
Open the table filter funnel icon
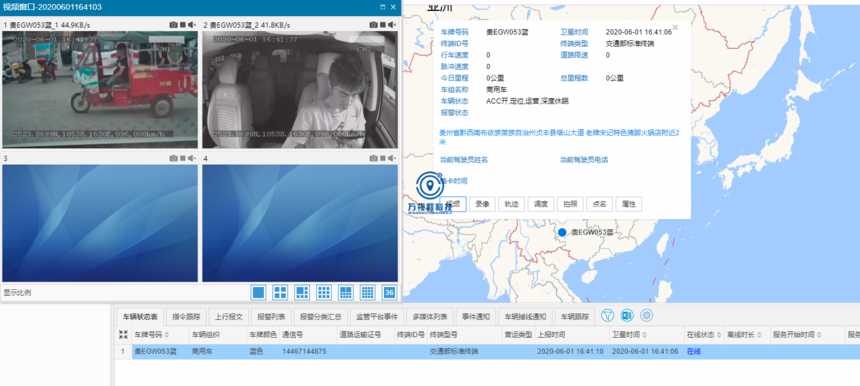[x=607, y=315]
